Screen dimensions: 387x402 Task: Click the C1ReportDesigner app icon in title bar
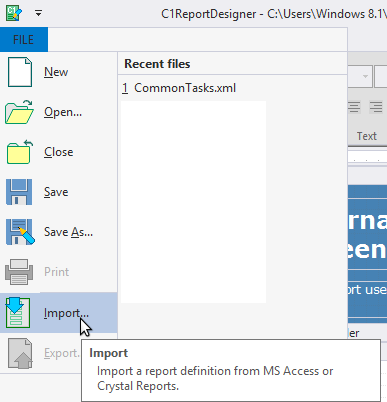(x=14, y=13)
